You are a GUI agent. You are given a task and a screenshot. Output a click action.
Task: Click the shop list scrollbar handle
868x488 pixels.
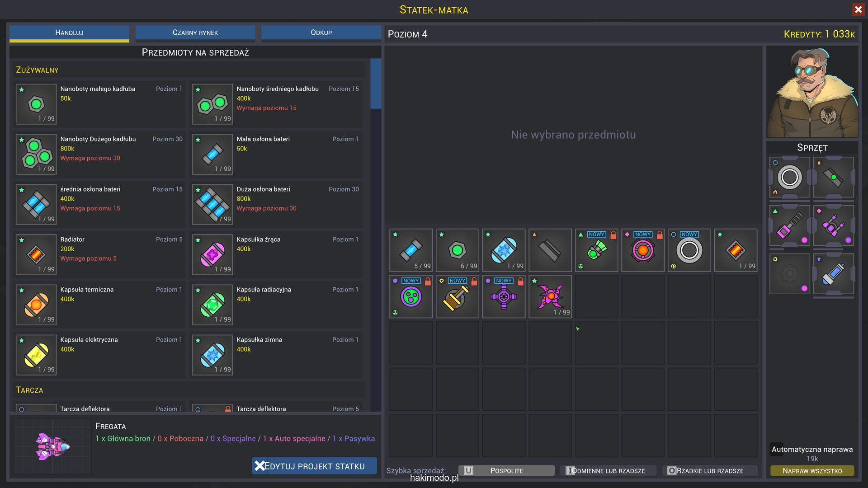click(375, 84)
